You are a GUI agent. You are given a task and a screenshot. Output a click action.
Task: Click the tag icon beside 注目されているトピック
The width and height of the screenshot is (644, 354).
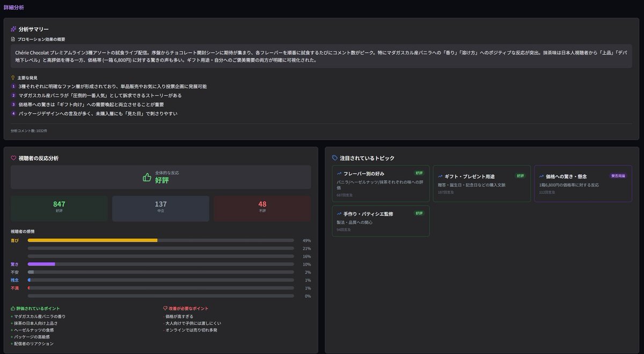point(335,158)
